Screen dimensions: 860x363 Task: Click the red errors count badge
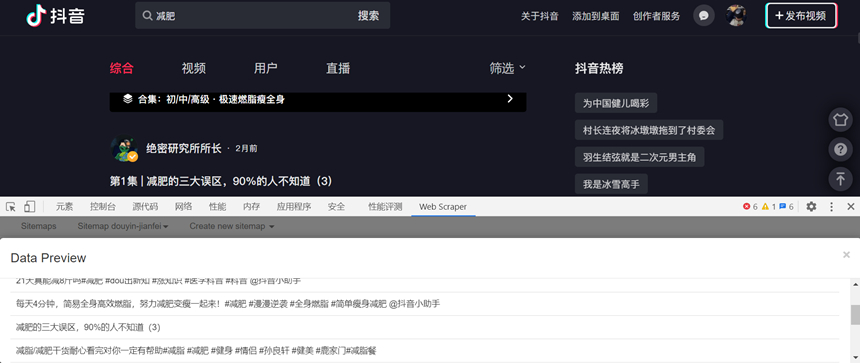[x=750, y=207]
